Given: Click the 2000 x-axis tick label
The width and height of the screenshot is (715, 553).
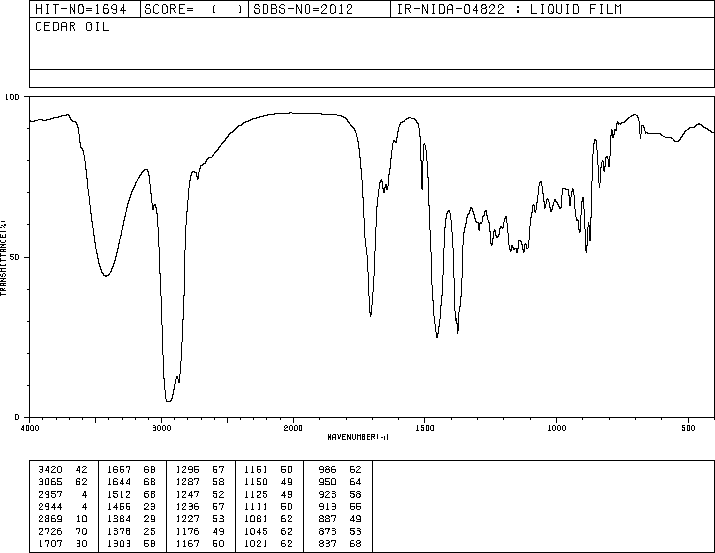Looking at the screenshot, I should 293,428.
